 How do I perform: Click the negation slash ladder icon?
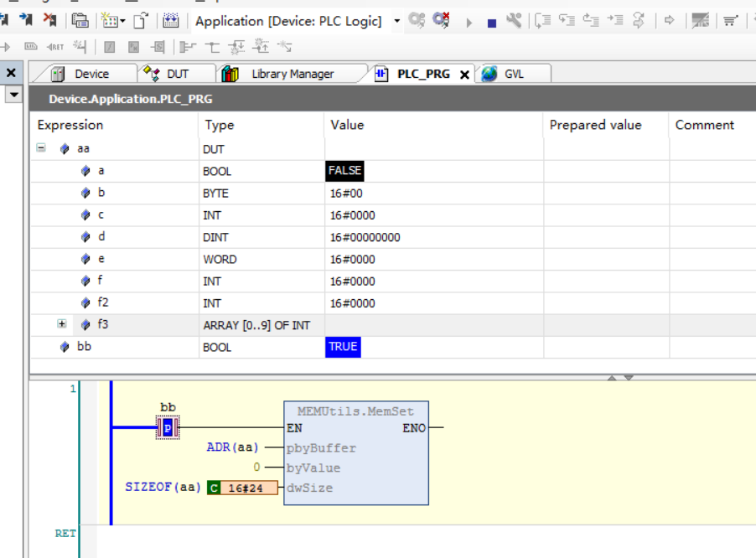tap(110, 47)
